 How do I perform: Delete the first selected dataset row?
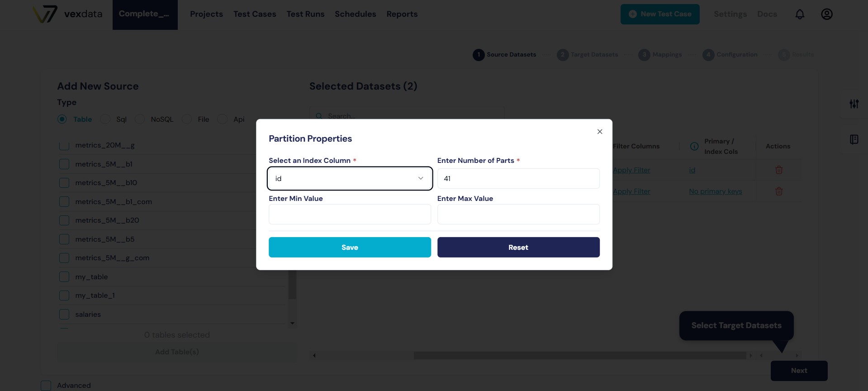779,170
